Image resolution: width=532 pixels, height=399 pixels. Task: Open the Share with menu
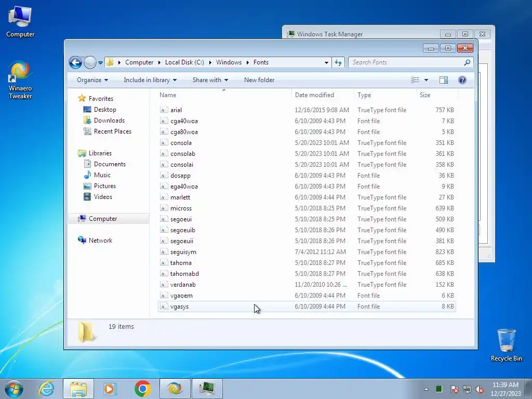click(210, 80)
